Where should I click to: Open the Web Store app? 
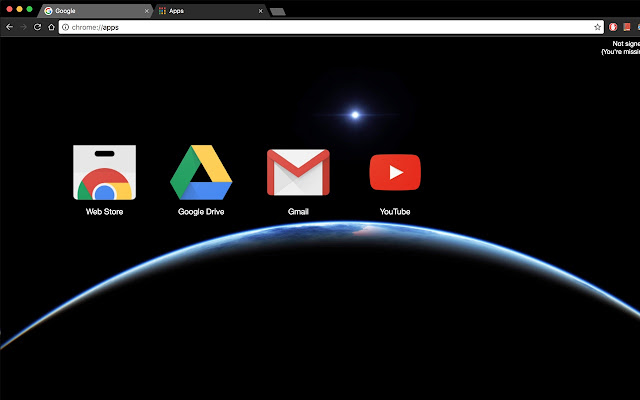coord(104,172)
